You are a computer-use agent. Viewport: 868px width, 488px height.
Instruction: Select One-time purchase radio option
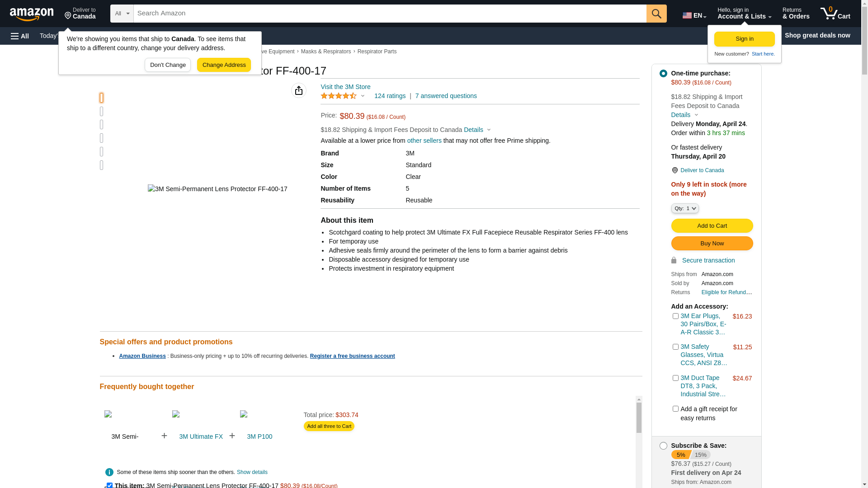pyautogui.click(x=663, y=73)
